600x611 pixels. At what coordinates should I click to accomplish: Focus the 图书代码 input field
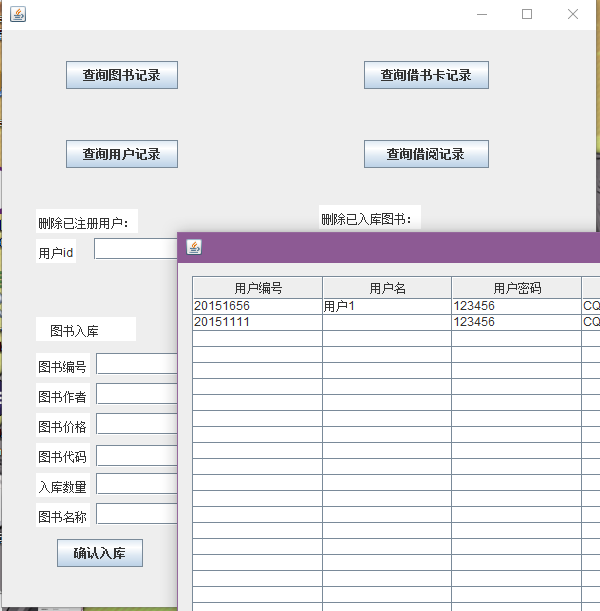pyautogui.click(x=137, y=456)
